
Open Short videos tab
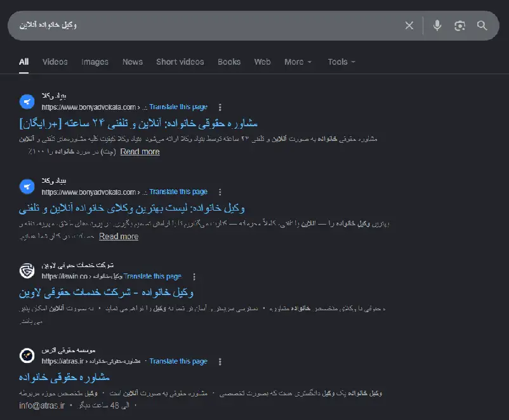tap(180, 62)
